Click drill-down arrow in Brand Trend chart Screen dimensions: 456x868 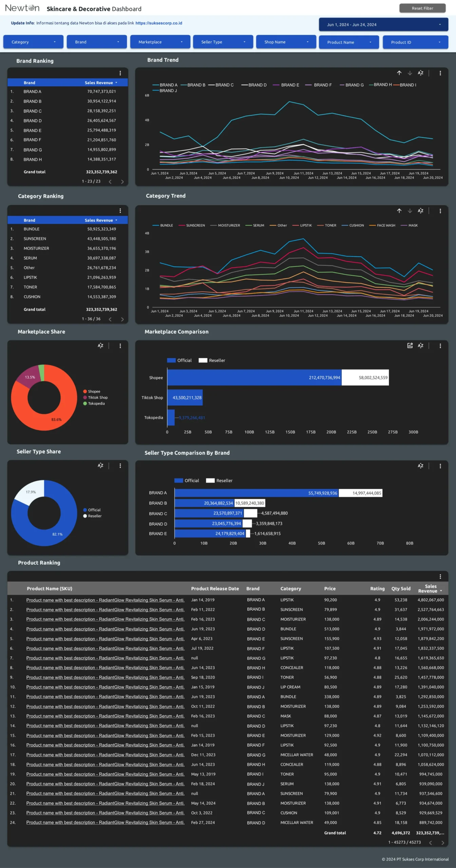pyautogui.click(x=410, y=73)
